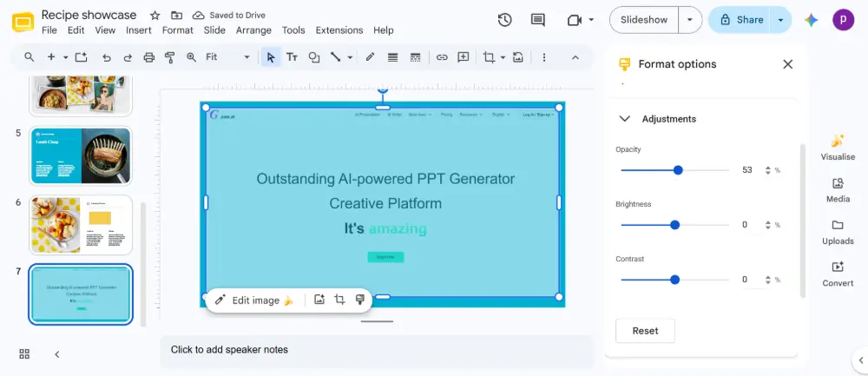Collapse the filmstrip panel arrow
The image size is (868, 376).
(57, 353)
